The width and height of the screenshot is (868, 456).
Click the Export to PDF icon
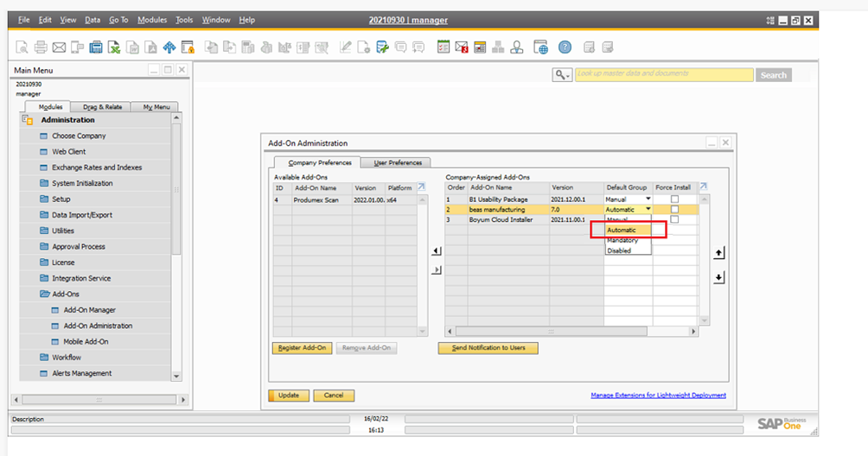coord(151,47)
